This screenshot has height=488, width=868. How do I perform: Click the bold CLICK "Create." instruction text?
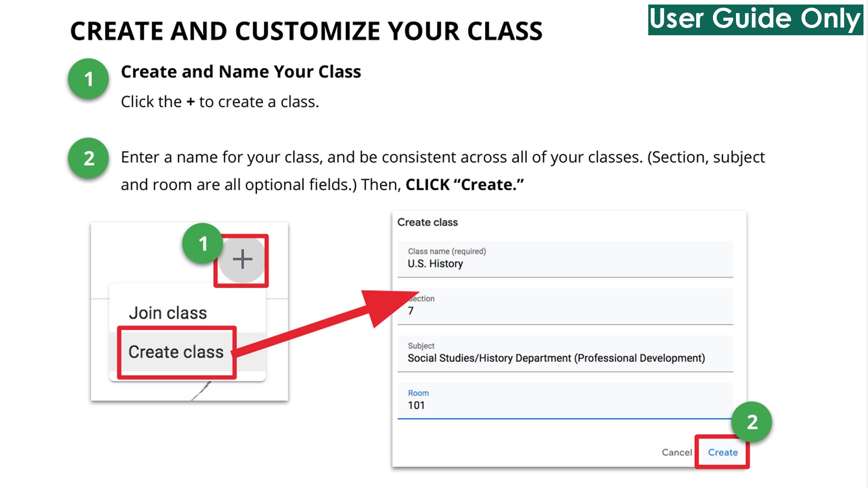click(464, 185)
